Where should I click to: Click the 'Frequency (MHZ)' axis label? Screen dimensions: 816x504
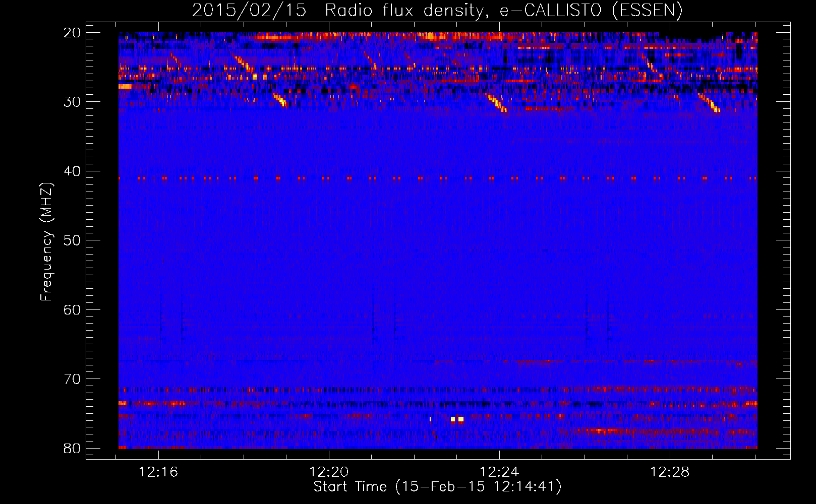(46, 242)
